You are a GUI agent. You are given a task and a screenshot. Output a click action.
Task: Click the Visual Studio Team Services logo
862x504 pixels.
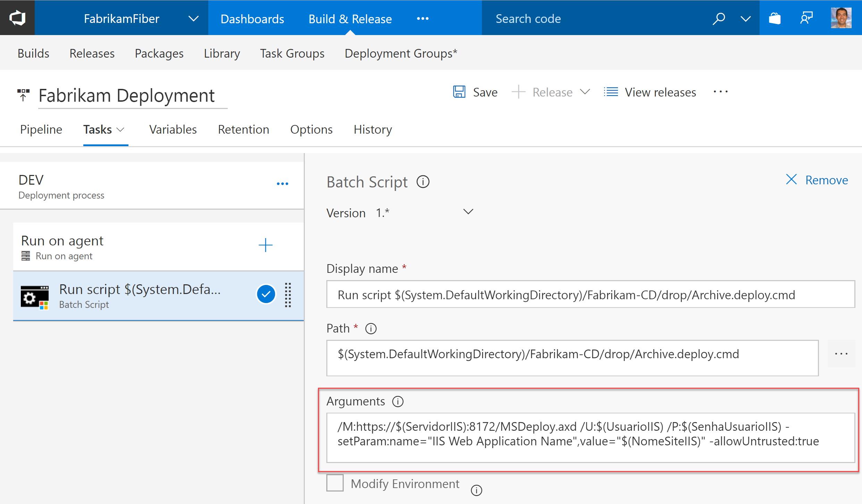(17, 18)
